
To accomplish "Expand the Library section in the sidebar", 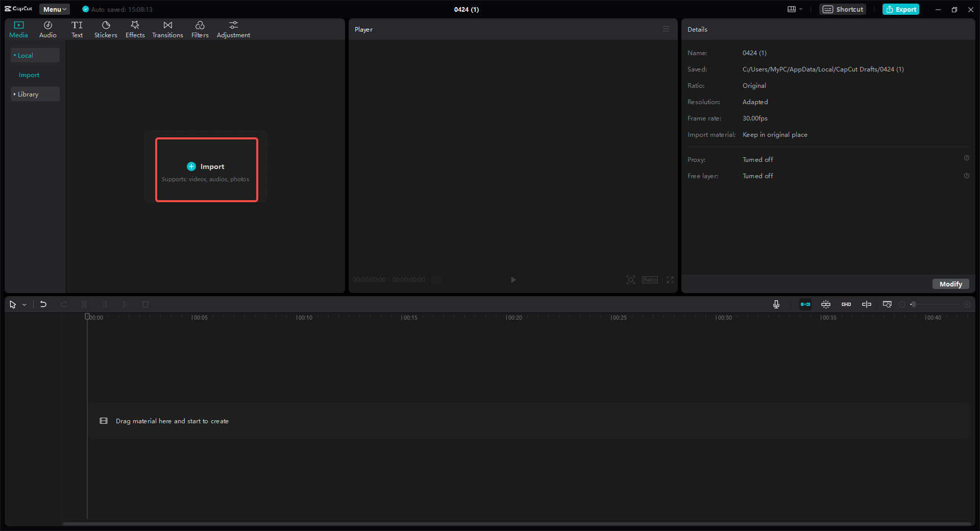I will point(28,94).
